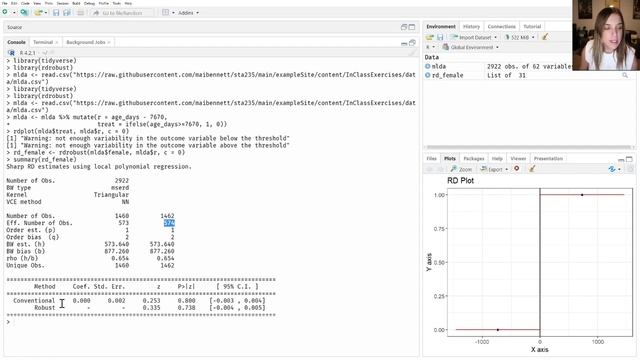Click the previous plot arrow

click(x=429, y=169)
